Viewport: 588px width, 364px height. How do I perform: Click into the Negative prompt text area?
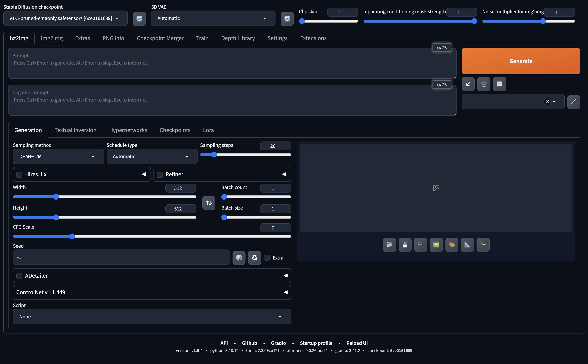(232, 100)
